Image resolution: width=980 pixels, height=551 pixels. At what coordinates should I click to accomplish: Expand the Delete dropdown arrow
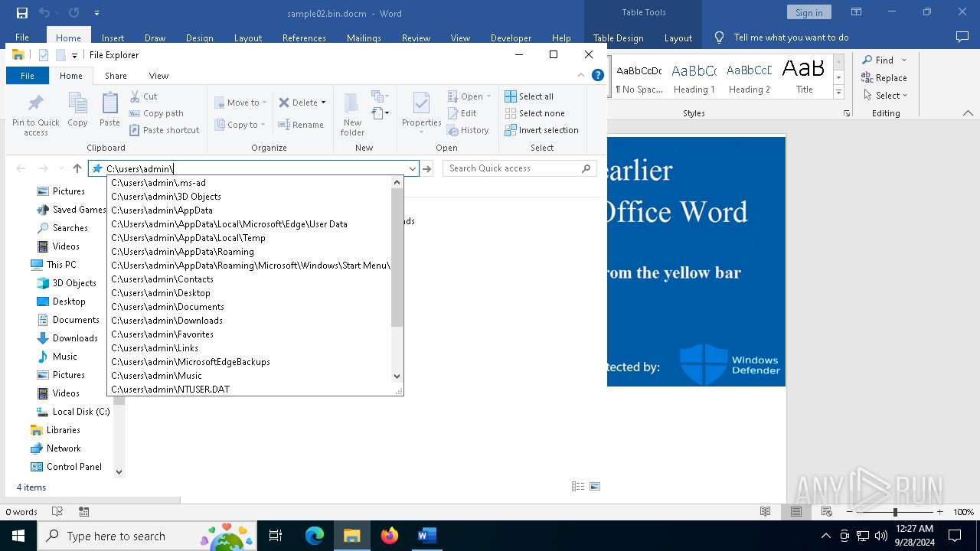coord(323,103)
